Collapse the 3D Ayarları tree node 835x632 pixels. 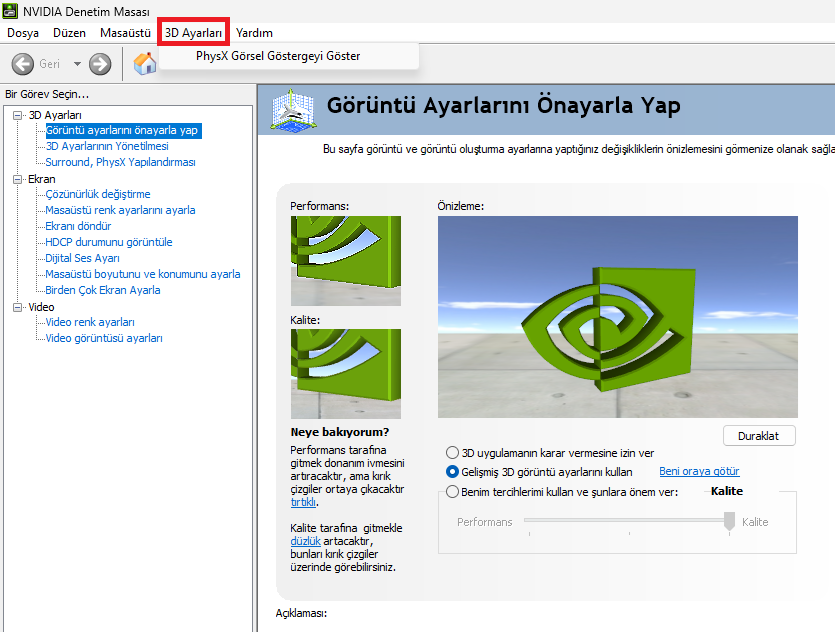click(18, 115)
